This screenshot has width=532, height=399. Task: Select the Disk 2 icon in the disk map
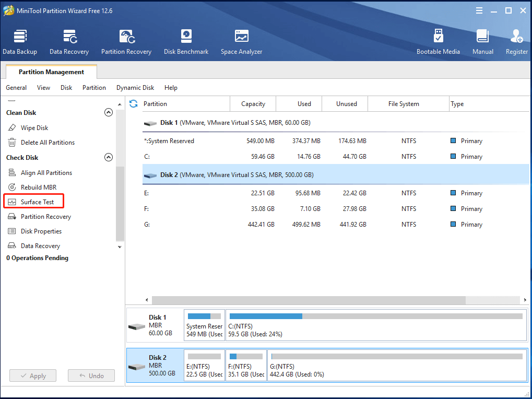pyautogui.click(x=137, y=367)
